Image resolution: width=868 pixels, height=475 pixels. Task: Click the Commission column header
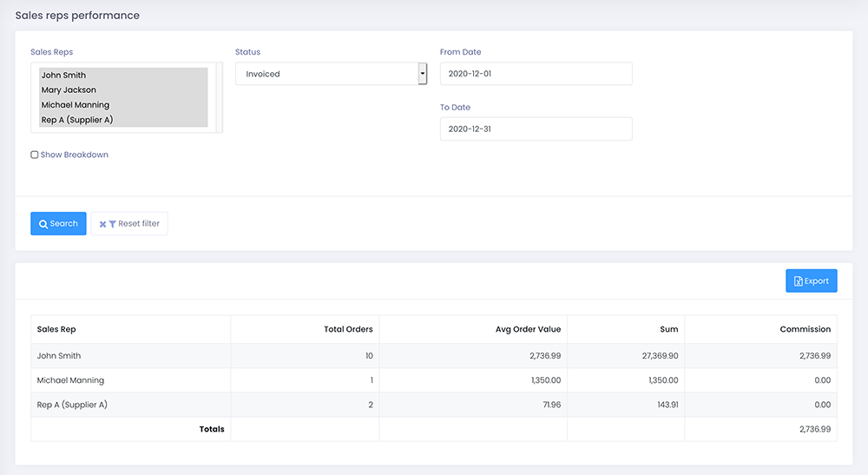coord(805,330)
